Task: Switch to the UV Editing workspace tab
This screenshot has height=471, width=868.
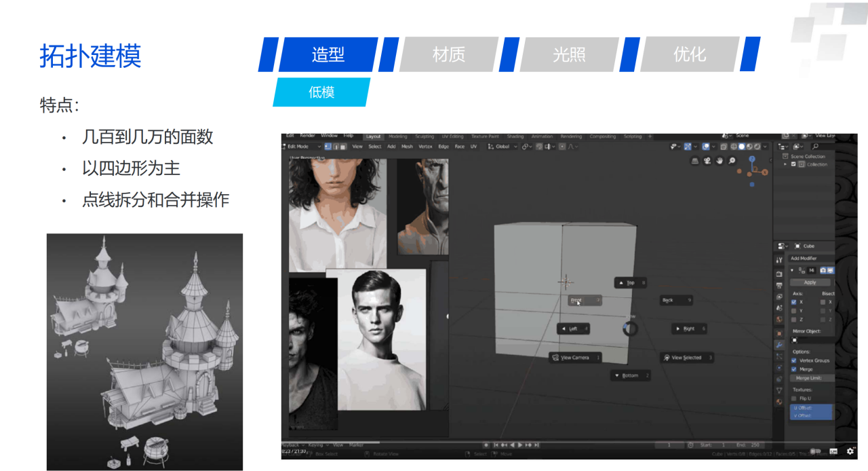Action: pyautogui.click(x=452, y=136)
